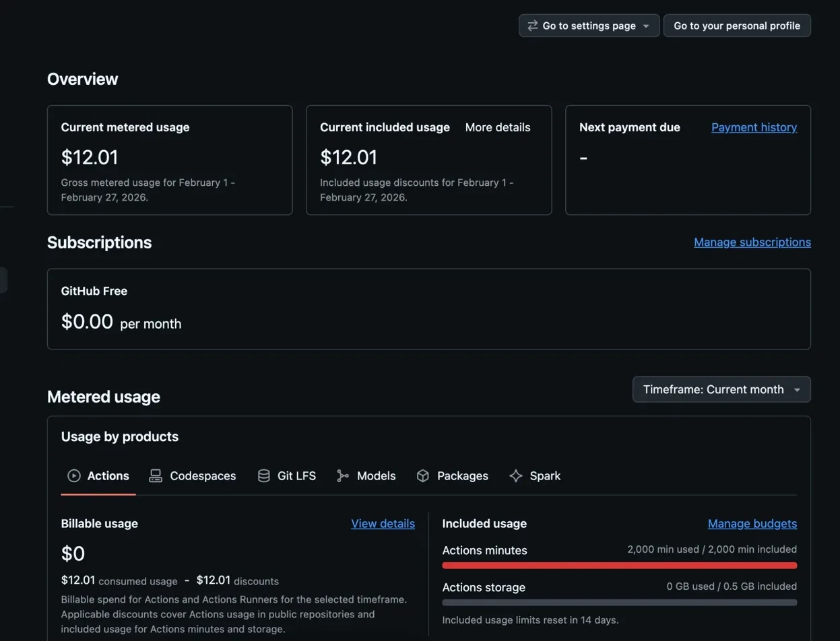
Task: Open the Timeframe: Current month dropdown
Action: (721, 389)
